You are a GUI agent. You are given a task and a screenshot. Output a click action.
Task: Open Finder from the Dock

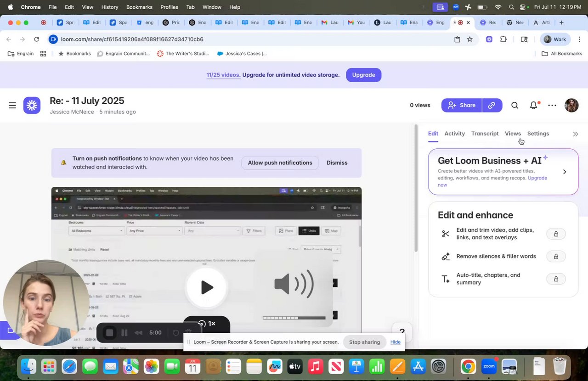point(28,366)
